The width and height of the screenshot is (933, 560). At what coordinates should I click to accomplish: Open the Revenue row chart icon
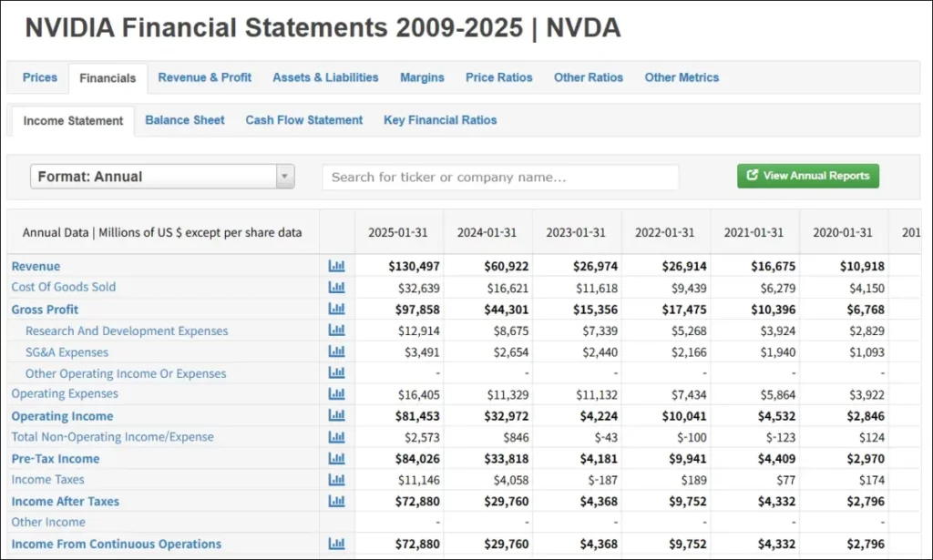tap(336, 266)
